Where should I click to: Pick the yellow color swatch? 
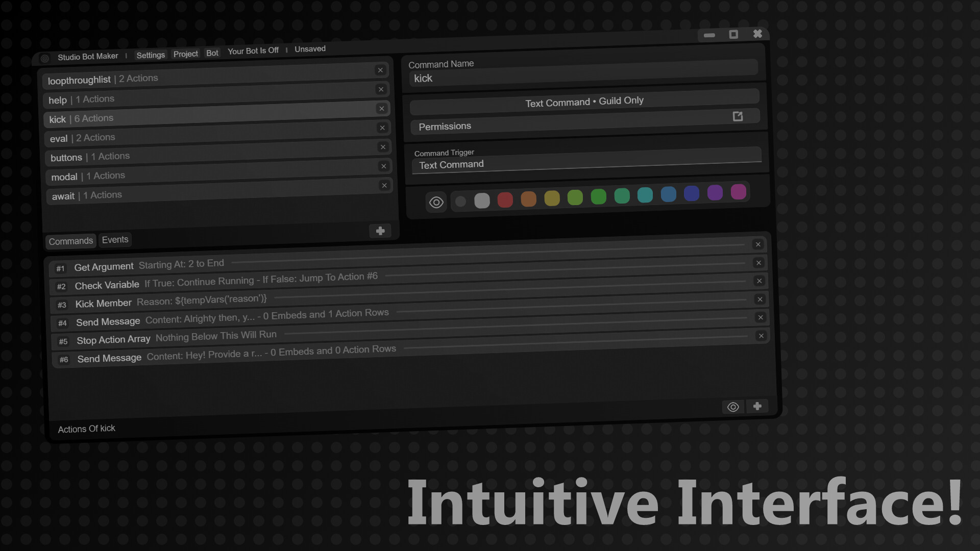click(x=552, y=198)
